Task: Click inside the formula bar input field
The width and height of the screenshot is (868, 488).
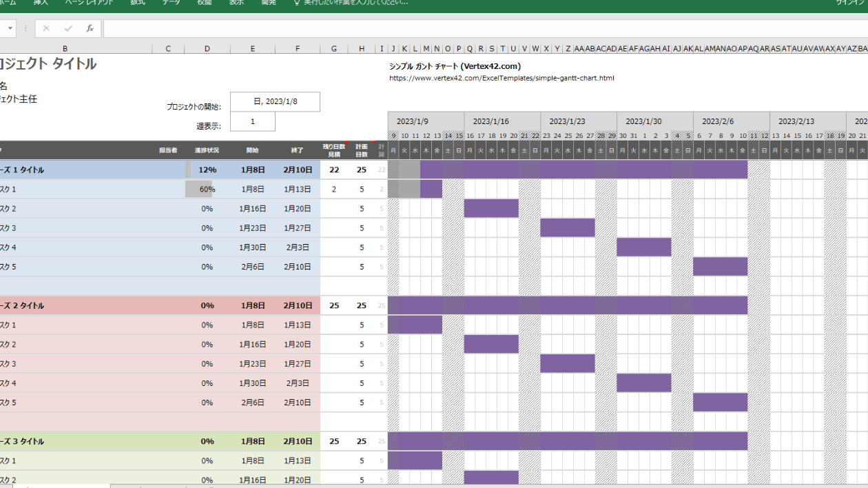Action: (x=486, y=28)
